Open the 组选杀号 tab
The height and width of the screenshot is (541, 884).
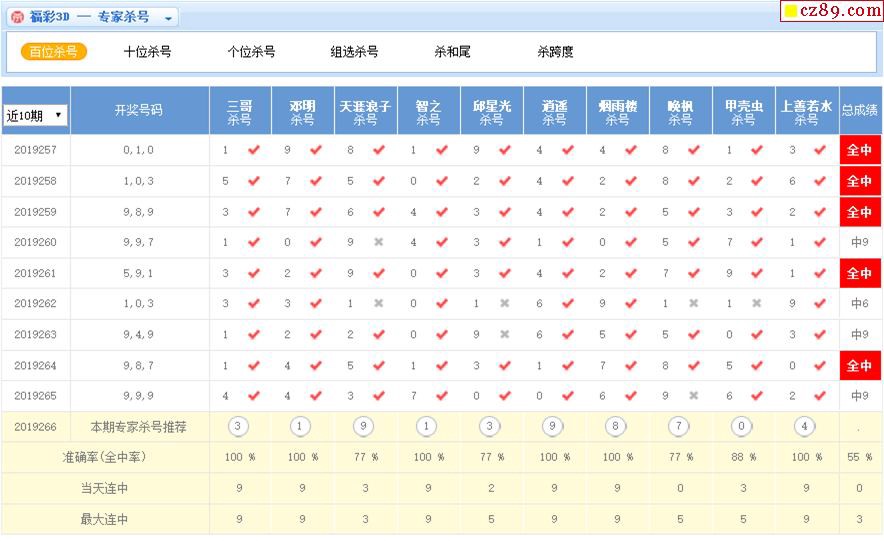[x=355, y=52]
